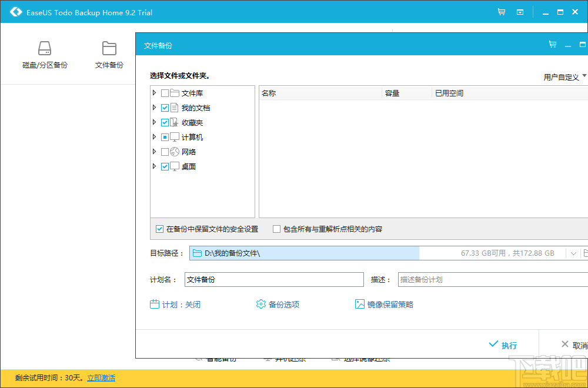Expand the 计算机 tree node

(x=154, y=137)
